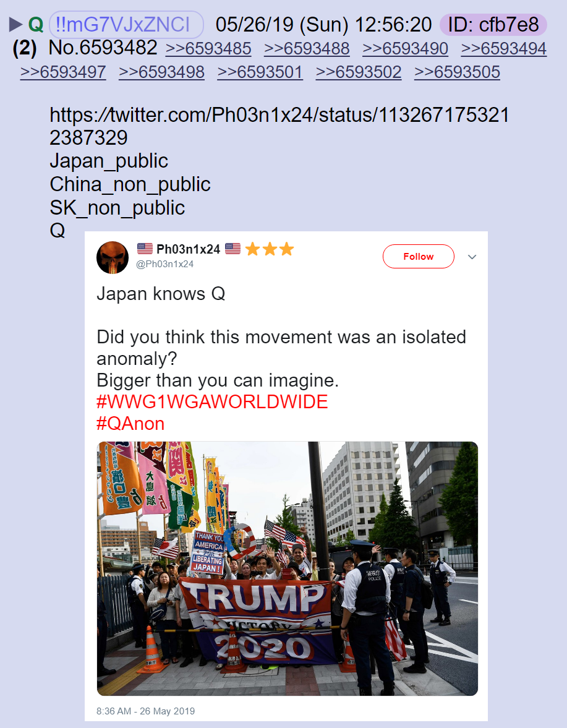Collapse post using triangle arrow beside Q
Screen dimensions: 567x728
[x=16, y=25]
